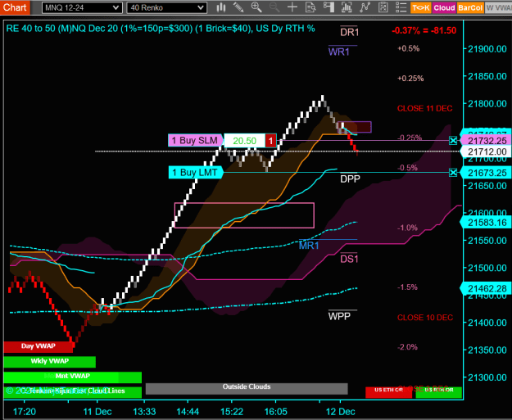512x420 pixels.
Task: Click the red quantity 1 order marker
Action: pyautogui.click(x=270, y=141)
